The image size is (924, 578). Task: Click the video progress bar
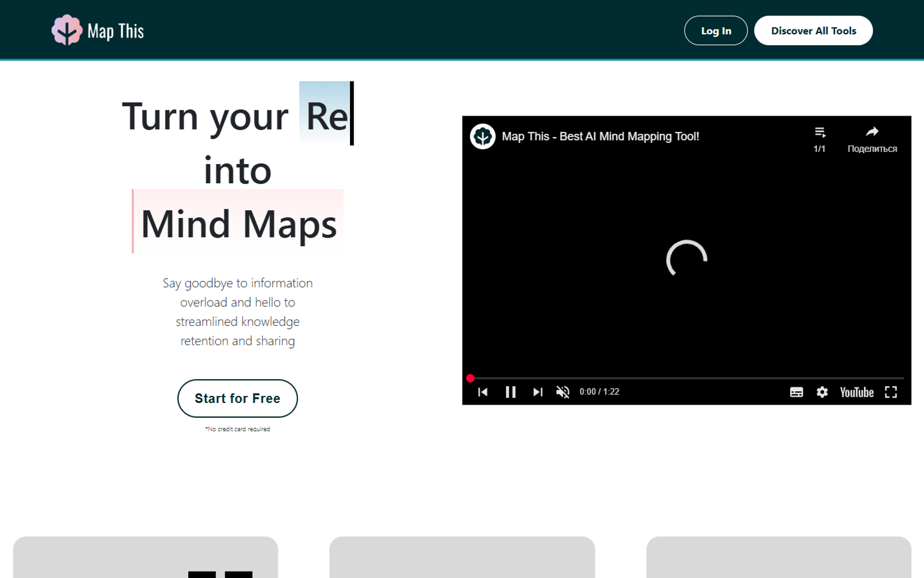tap(687, 378)
